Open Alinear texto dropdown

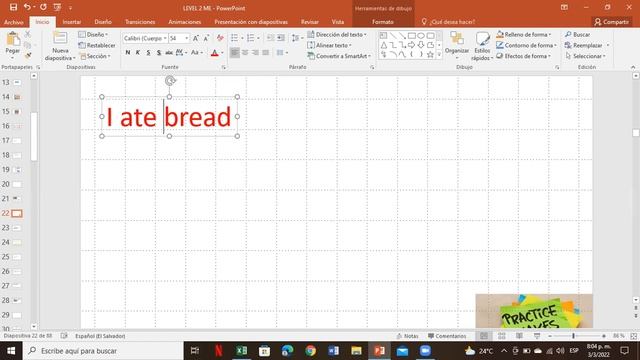click(x=329, y=45)
